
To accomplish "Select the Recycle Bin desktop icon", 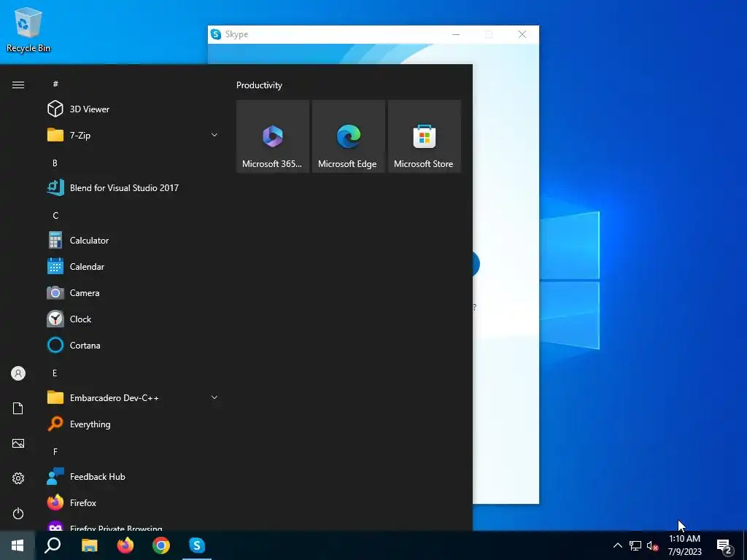I will click(x=28, y=29).
